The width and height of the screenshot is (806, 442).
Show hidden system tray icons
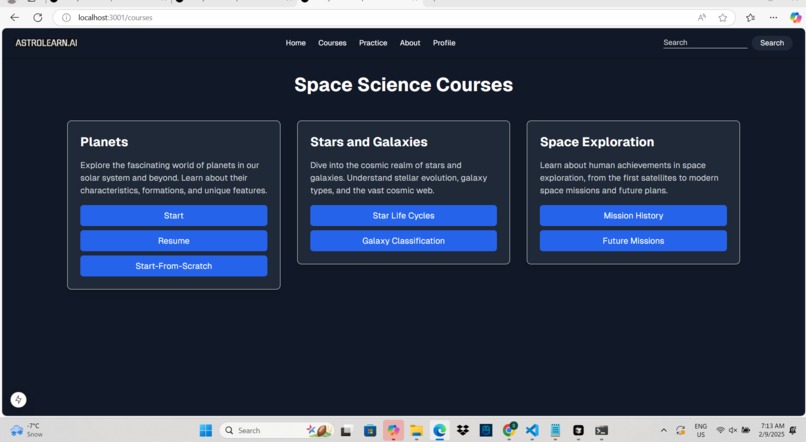coord(664,430)
